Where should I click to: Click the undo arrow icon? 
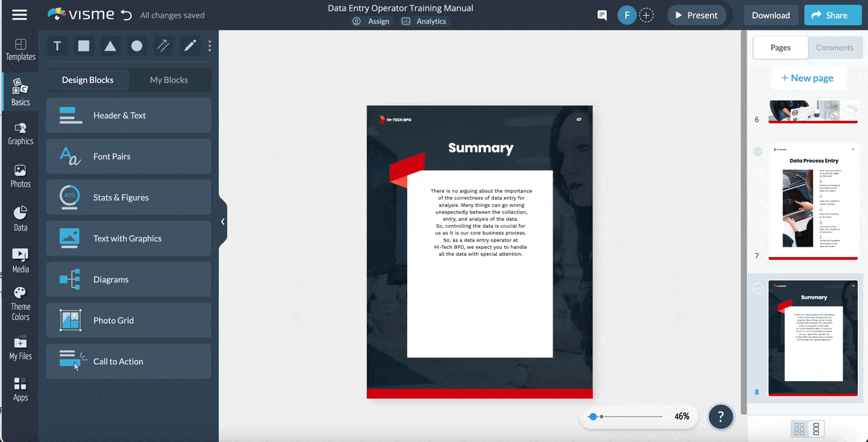click(x=127, y=15)
